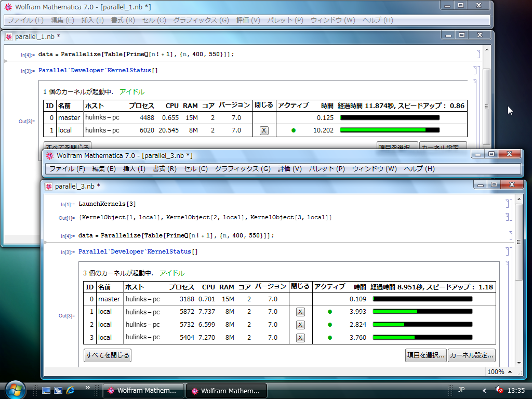The width and height of the screenshot is (532, 399).
Task: Open the ファイル (F) menu in the parallel_1.nb window
Action: 26,20
